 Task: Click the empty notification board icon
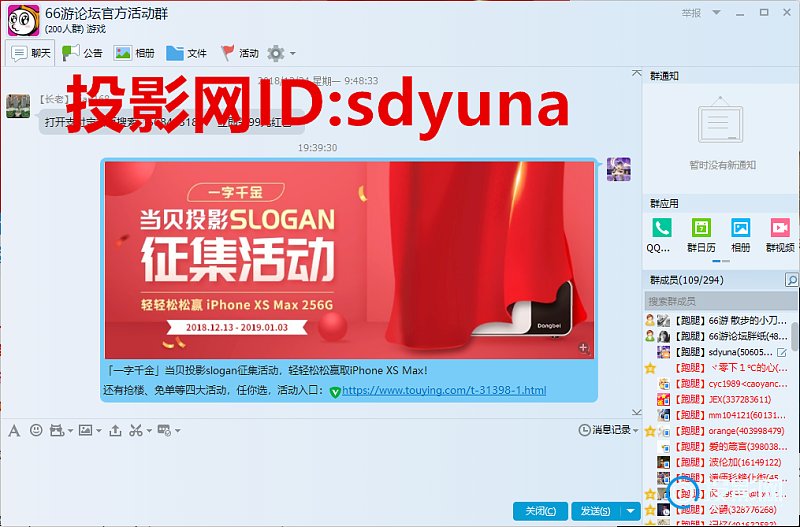720,120
